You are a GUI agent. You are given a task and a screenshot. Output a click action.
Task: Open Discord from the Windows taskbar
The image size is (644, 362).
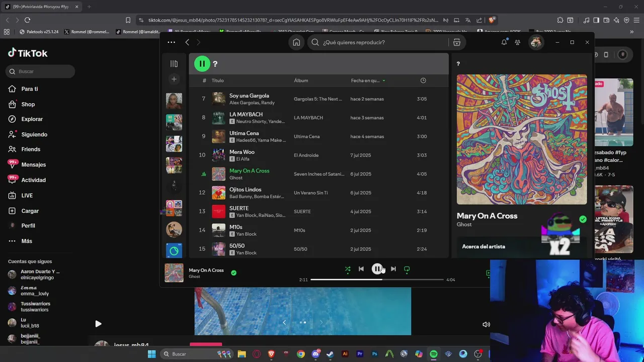point(316,354)
